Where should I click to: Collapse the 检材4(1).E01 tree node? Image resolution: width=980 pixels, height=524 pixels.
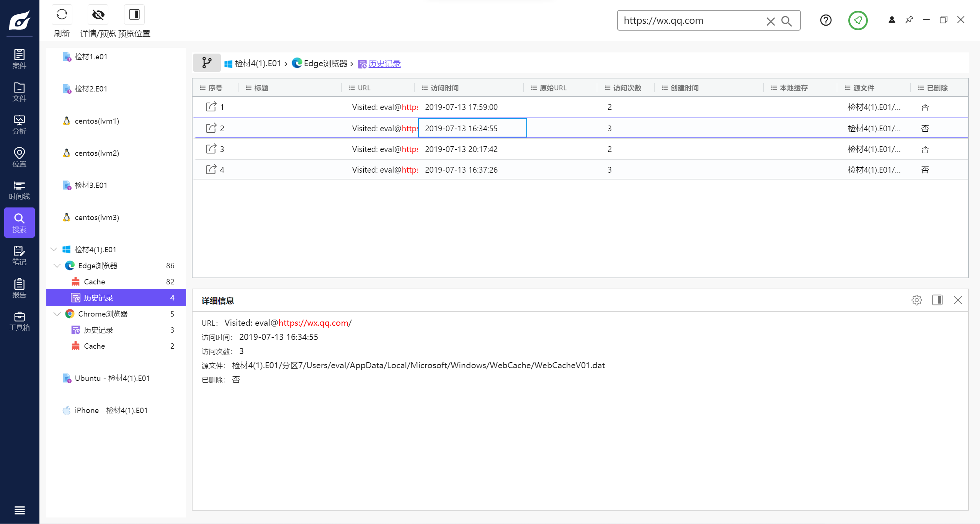(54, 250)
